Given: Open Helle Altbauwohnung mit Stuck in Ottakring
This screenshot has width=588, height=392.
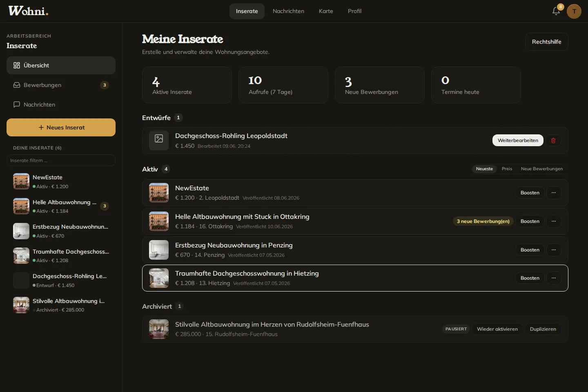Looking at the screenshot, I should coord(242,216).
